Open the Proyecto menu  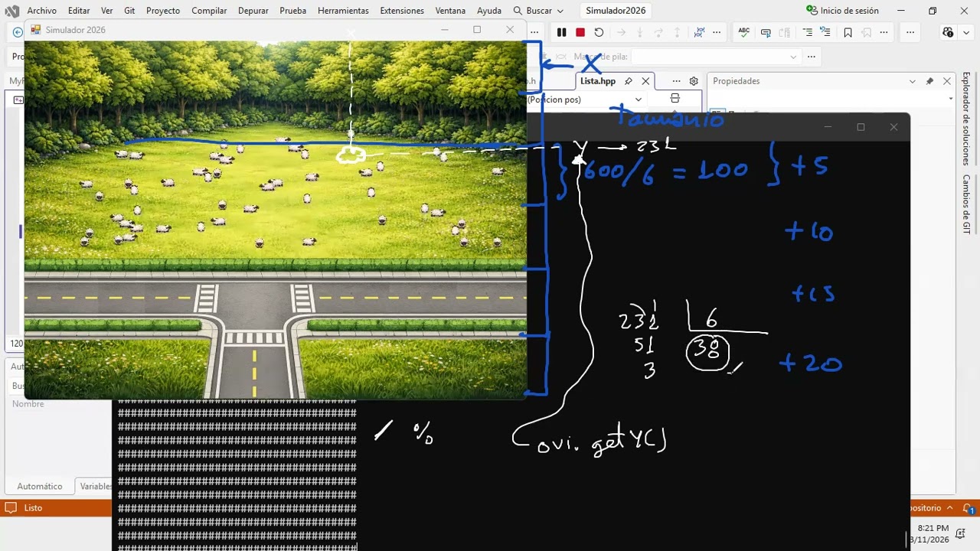click(163, 11)
